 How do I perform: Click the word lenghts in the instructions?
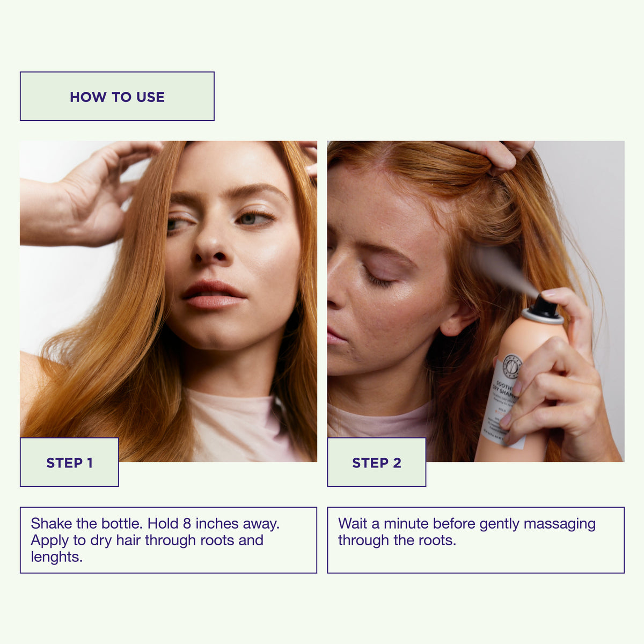(x=57, y=557)
